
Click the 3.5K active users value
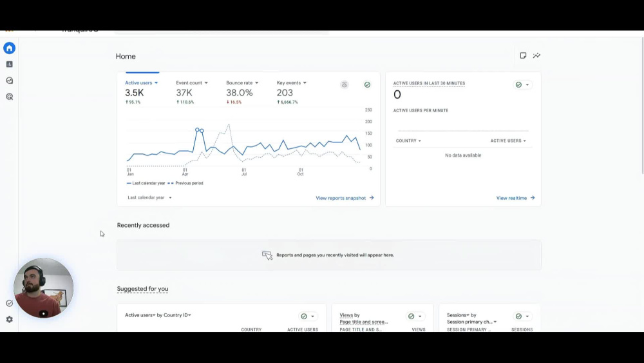coord(135,93)
